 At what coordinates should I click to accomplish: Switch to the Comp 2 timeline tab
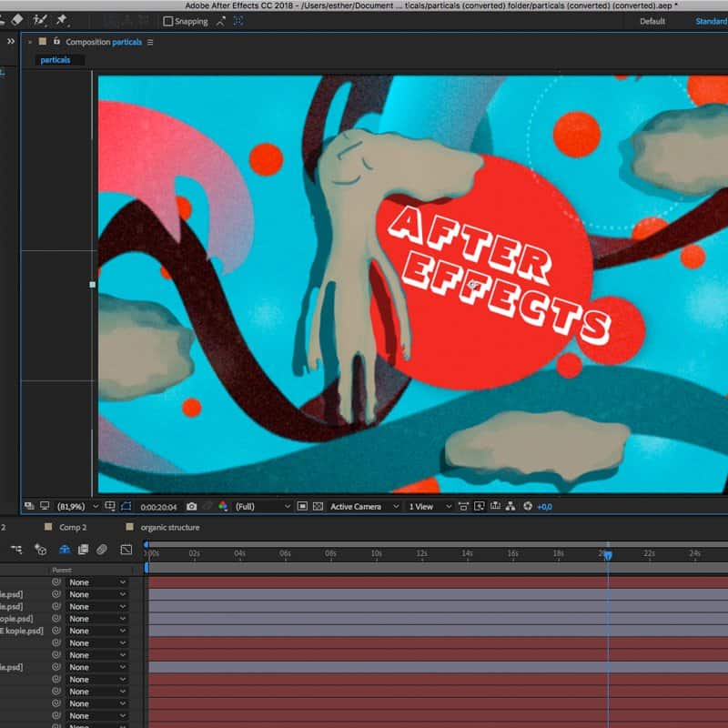[73, 528]
